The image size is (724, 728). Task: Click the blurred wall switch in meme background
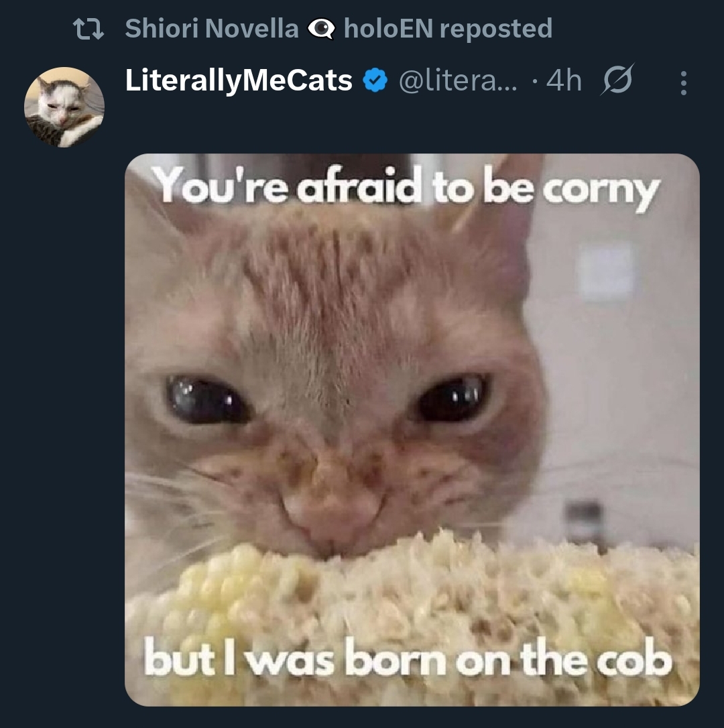point(607,272)
